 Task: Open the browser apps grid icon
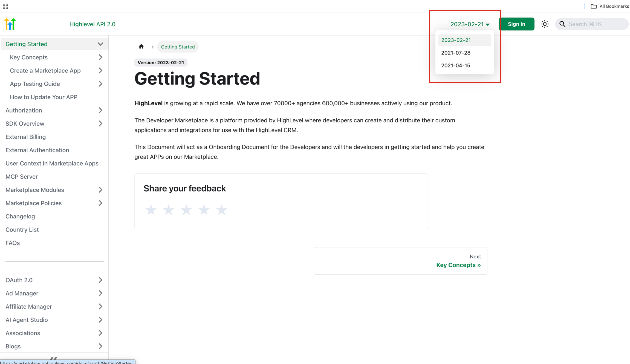[5, 6]
